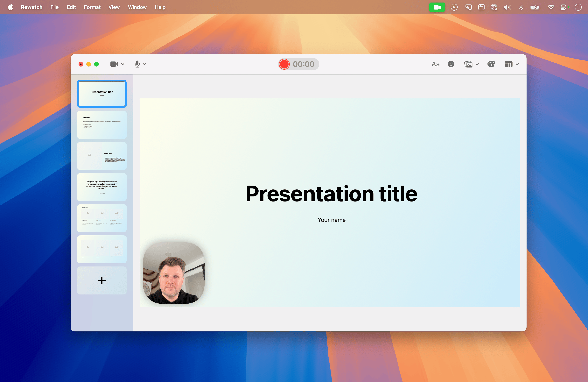Check the battery charging indicator
This screenshot has height=382, width=588.
(x=535, y=7)
